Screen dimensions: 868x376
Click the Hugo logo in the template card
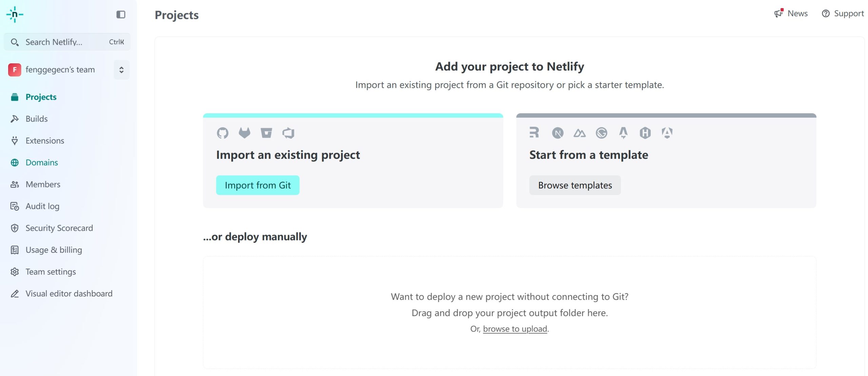click(x=646, y=133)
